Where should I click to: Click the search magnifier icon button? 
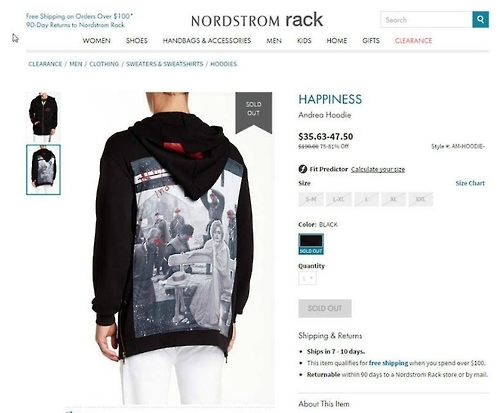point(480,20)
